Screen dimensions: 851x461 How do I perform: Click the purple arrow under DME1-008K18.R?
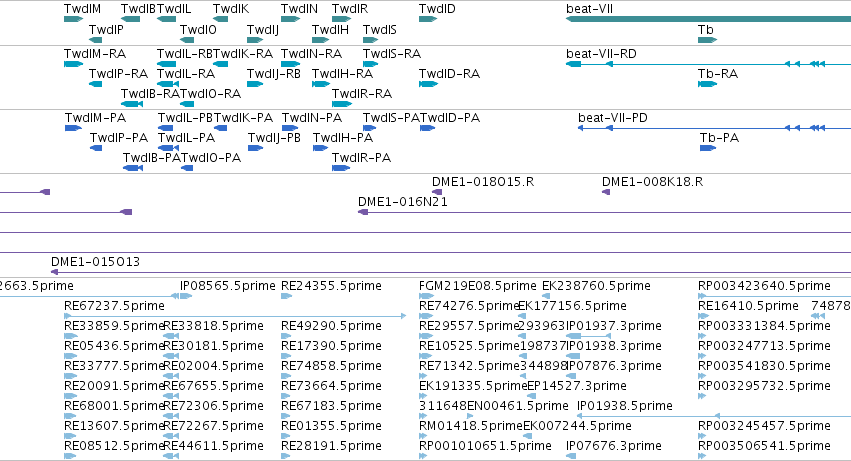pyautogui.click(x=606, y=192)
